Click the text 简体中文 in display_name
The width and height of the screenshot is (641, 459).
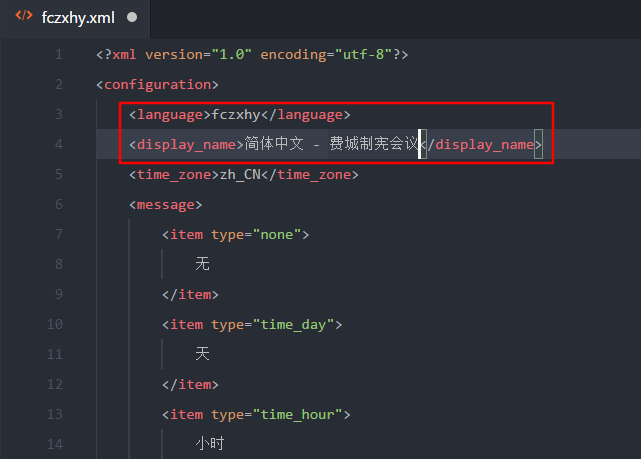click(273, 144)
